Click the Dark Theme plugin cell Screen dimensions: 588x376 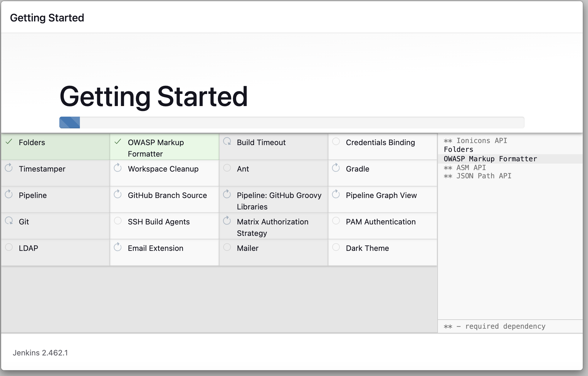367,248
